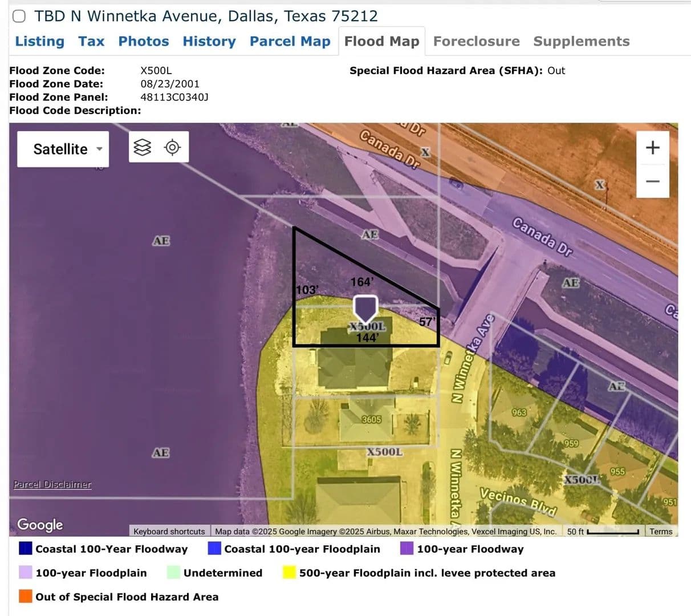Screen dimensions: 691x616
Task: Click the parcel location marker pin
Action: (365, 309)
